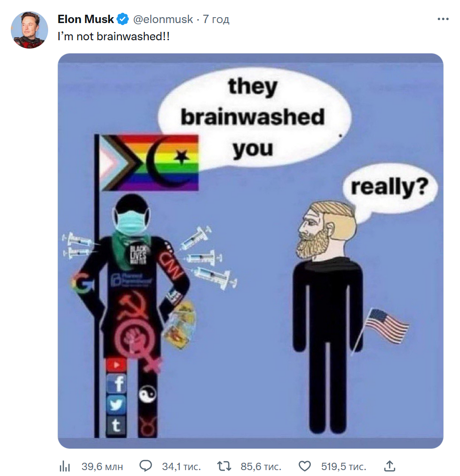Open the @elonmusk handle link
The width and height of the screenshot is (460, 476).
point(162,20)
